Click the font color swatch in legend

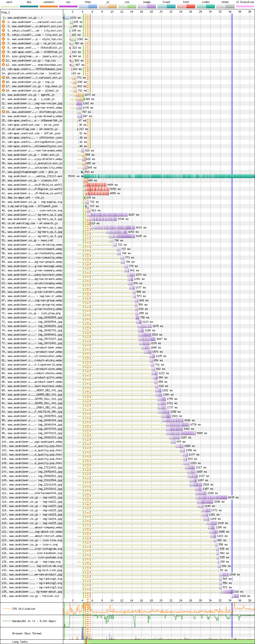tap(186, 6)
